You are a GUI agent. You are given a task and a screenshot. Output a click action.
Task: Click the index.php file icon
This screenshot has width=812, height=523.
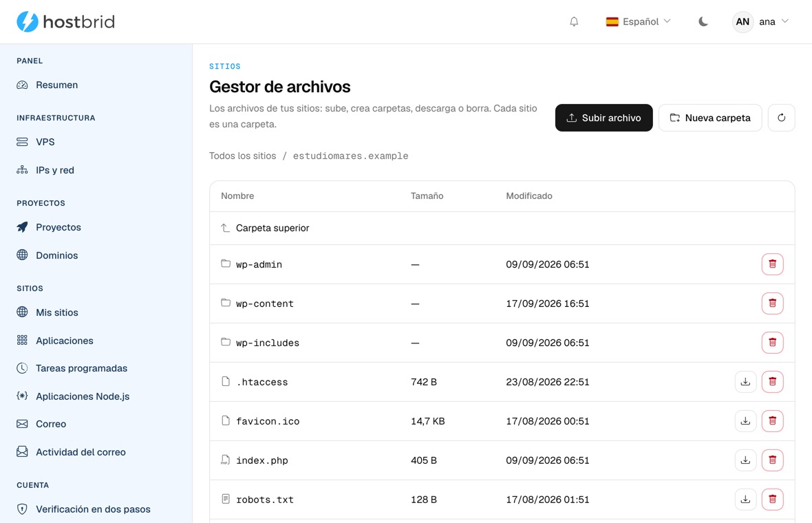(225, 460)
